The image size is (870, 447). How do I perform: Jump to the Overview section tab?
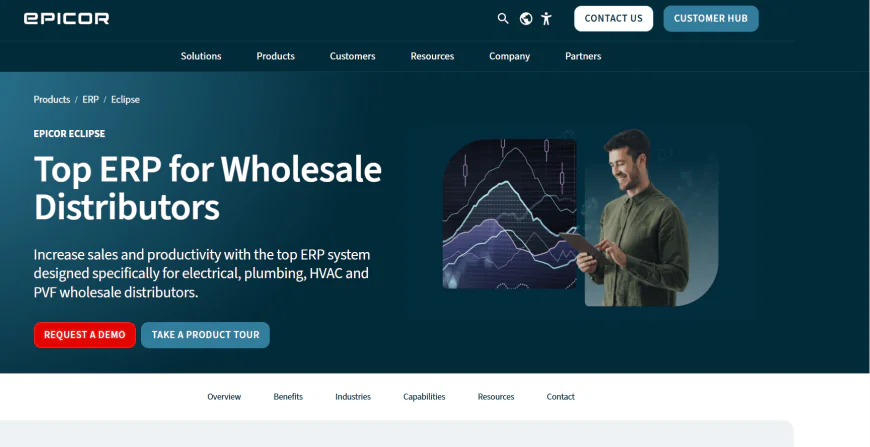pyautogui.click(x=224, y=397)
